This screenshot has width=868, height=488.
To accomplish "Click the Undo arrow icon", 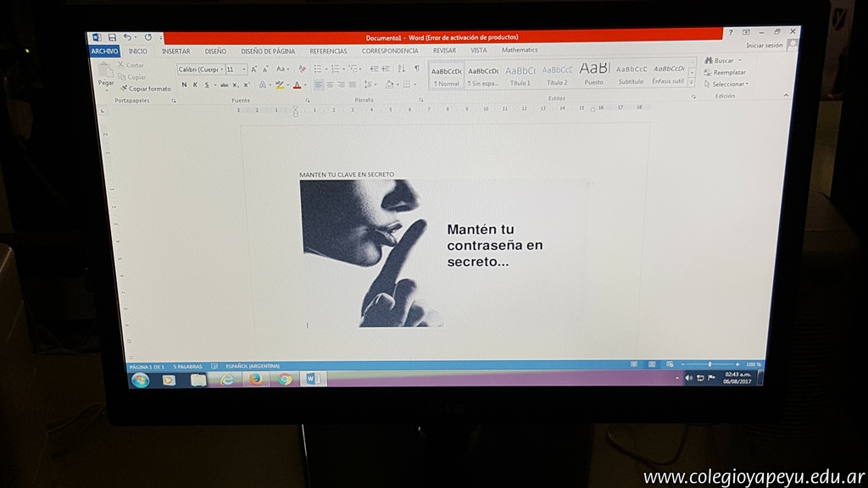I will (x=127, y=37).
